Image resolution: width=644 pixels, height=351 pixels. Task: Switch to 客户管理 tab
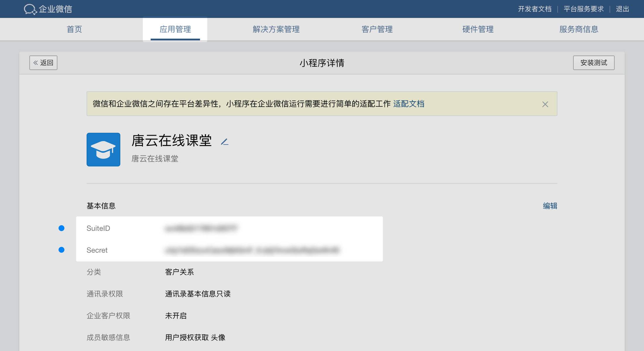(x=377, y=29)
